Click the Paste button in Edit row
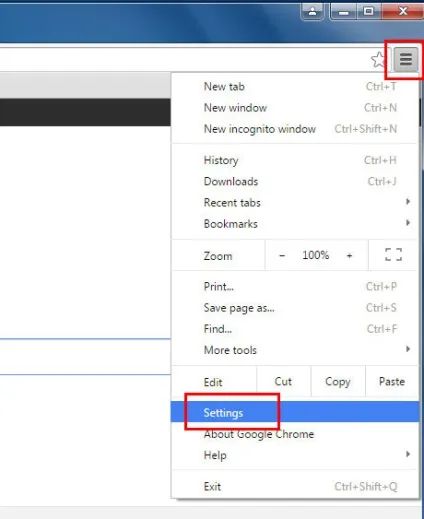The height and width of the screenshot is (519, 424). tap(392, 381)
